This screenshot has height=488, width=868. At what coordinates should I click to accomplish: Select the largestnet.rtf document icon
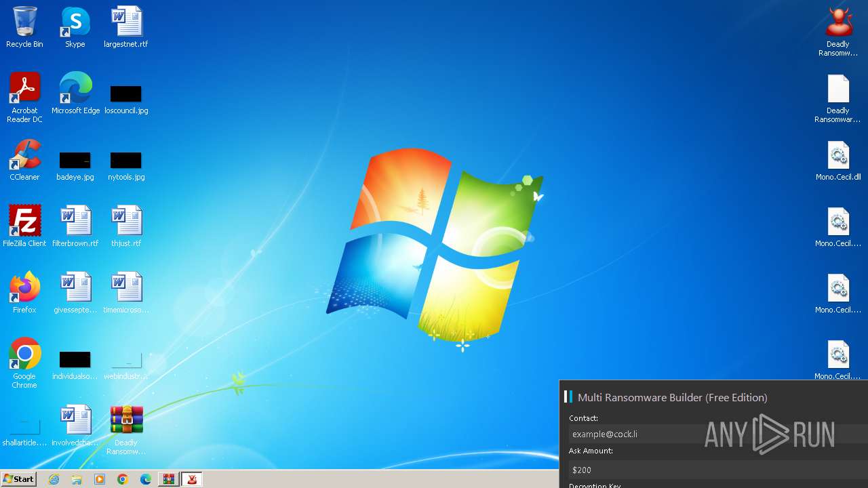pos(126,27)
